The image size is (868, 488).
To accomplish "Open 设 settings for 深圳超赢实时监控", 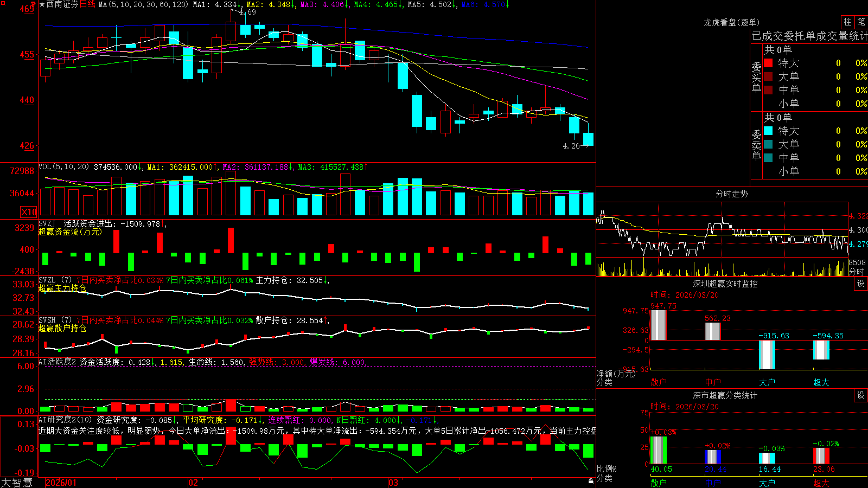I will click(x=861, y=284).
